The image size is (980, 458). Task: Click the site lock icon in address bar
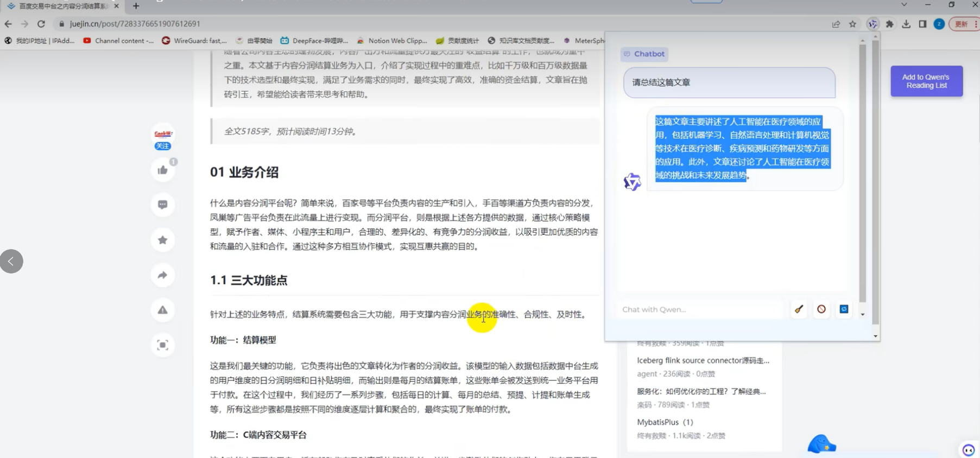click(x=61, y=24)
